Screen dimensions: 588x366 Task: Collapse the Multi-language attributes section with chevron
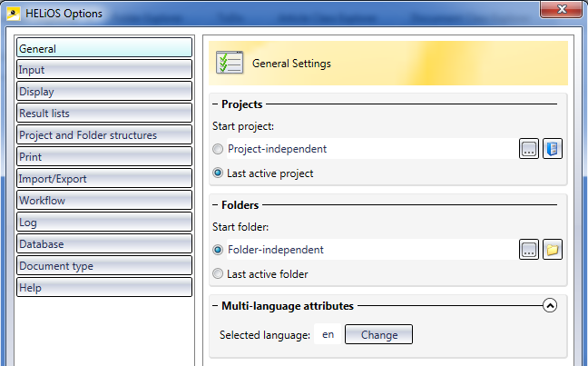click(550, 305)
